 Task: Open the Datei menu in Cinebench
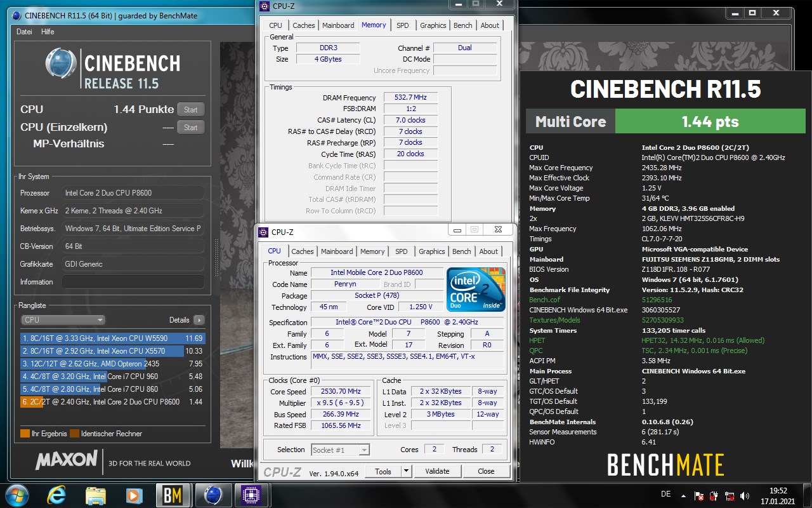pyautogui.click(x=24, y=32)
